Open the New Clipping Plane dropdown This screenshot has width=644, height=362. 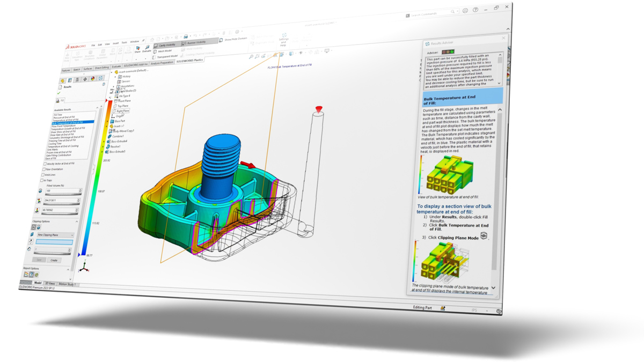pyautogui.click(x=55, y=235)
